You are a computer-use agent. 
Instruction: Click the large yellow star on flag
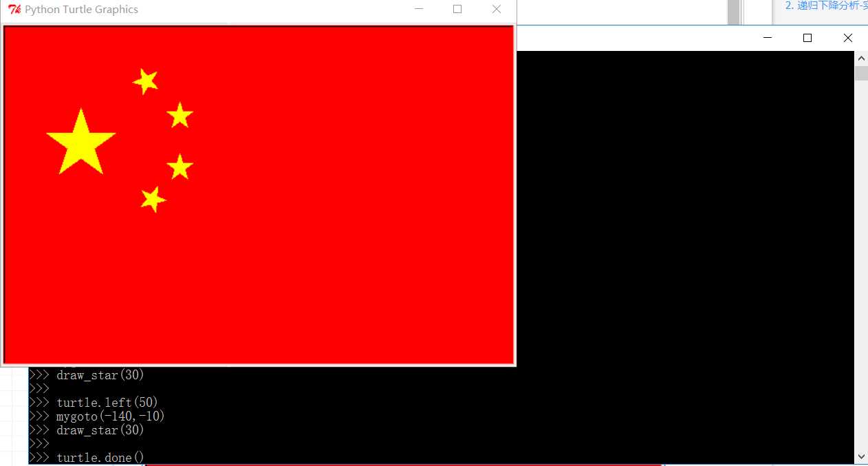tap(80, 141)
